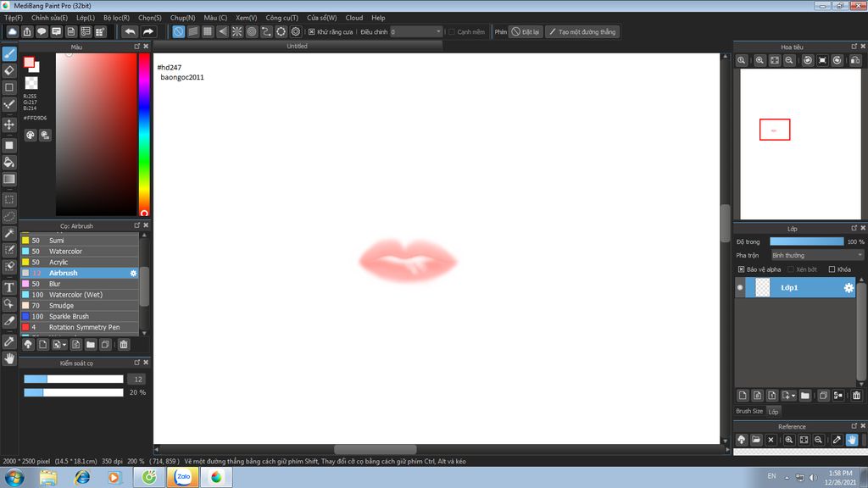Open folder icon in Reference panel
Viewport: 868px width, 488px height.
click(x=756, y=440)
